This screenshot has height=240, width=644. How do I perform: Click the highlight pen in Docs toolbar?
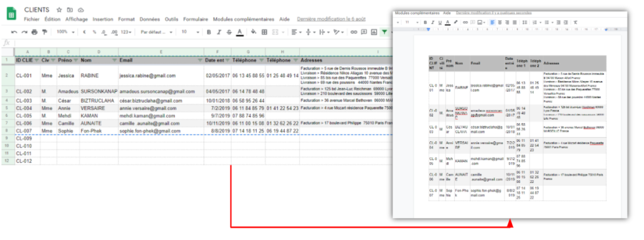coord(455,22)
